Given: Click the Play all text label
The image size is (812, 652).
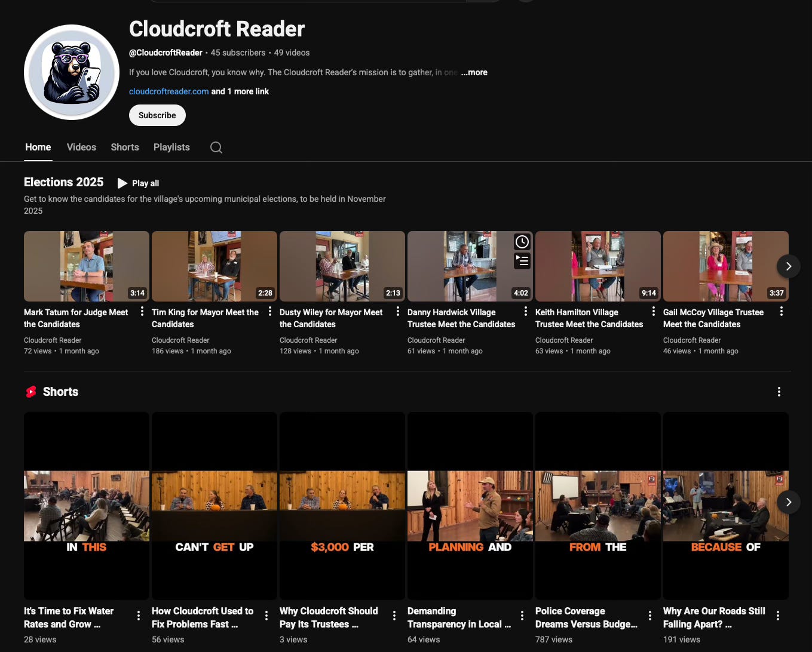Looking at the screenshot, I should [145, 183].
